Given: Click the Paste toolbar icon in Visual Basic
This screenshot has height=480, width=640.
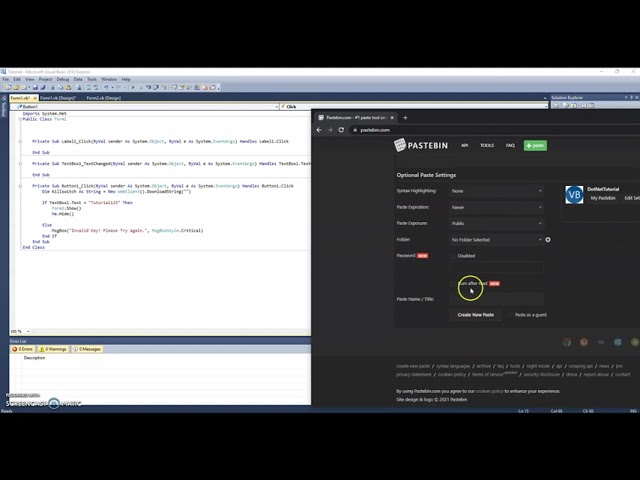Looking at the screenshot, I should coord(68,87).
